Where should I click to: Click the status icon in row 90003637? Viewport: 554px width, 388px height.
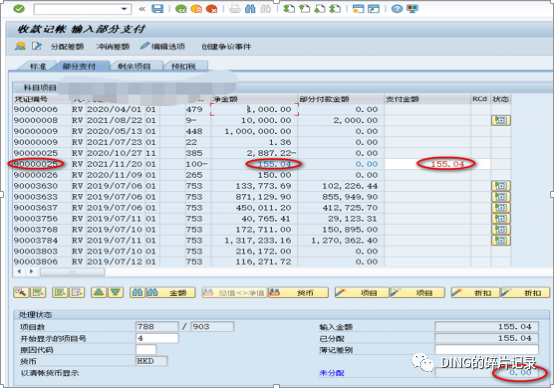[501, 208]
